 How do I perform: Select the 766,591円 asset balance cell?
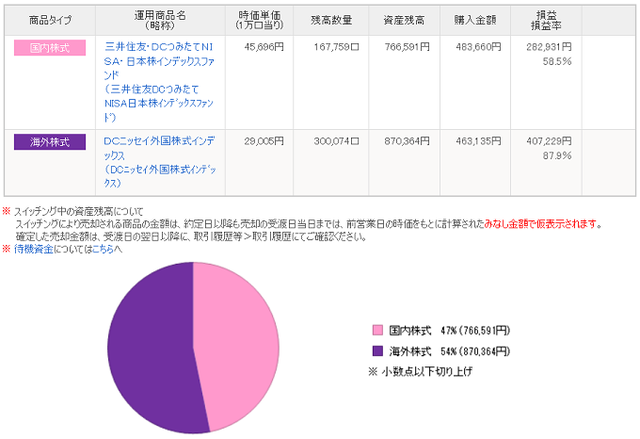point(407,47)
